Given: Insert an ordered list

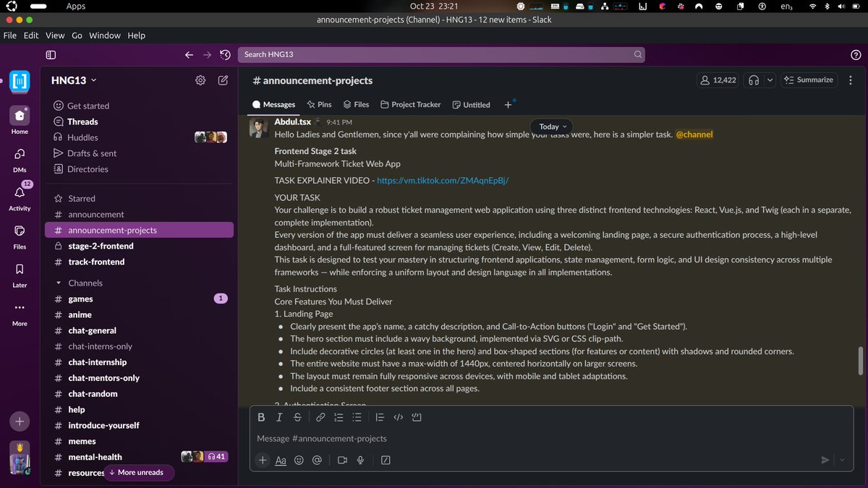Looking at the screenshot, I should click(339, 417).
